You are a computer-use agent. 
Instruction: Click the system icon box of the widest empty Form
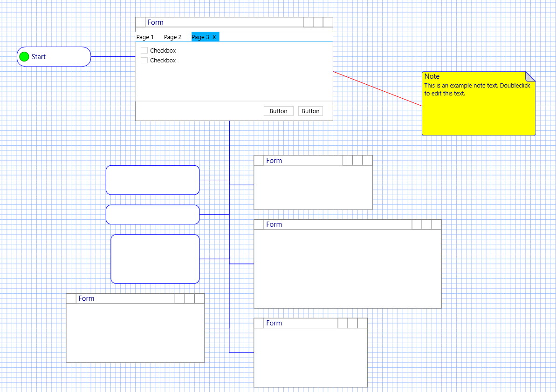(259, 224)
